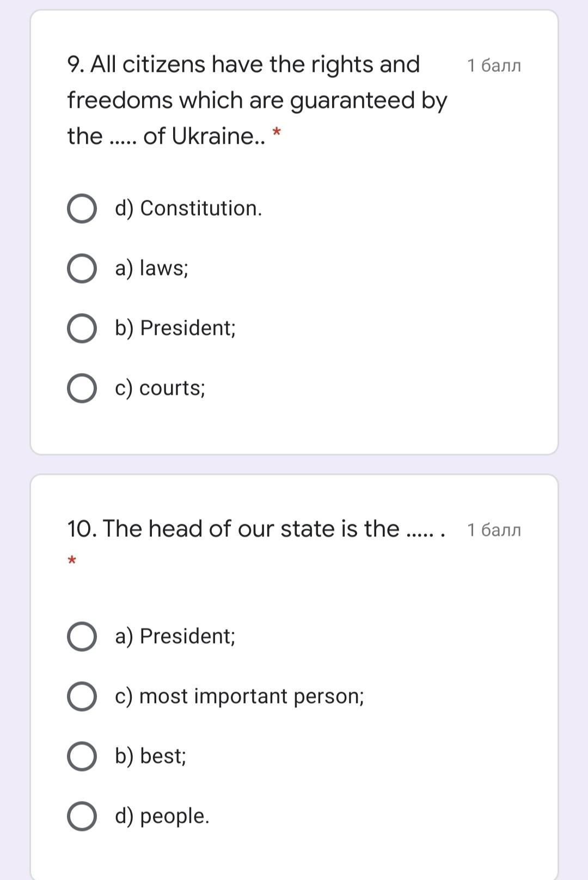Click 'b) President;' label text in question 9
The image size is (588, 880).
pyautogui.click(x=175, y=328)
